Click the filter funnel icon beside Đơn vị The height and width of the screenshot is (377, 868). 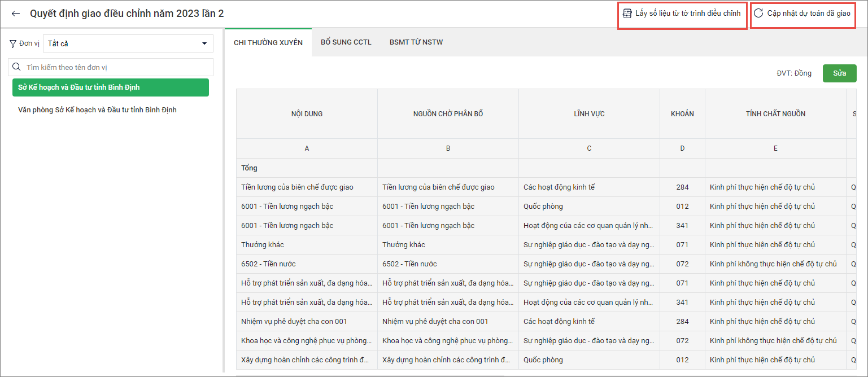13,43
